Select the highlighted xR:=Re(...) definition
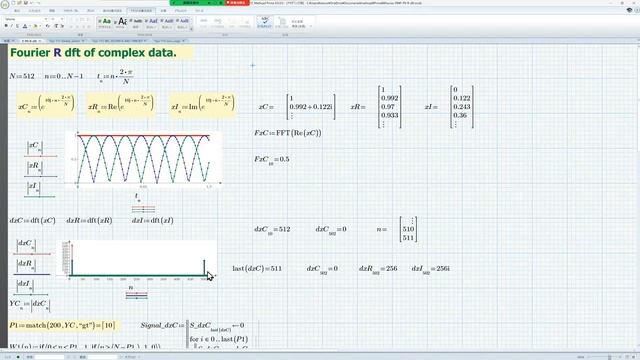Image resolution: width=640 pixels, height=360 pixels. click(x=121, y=105)
